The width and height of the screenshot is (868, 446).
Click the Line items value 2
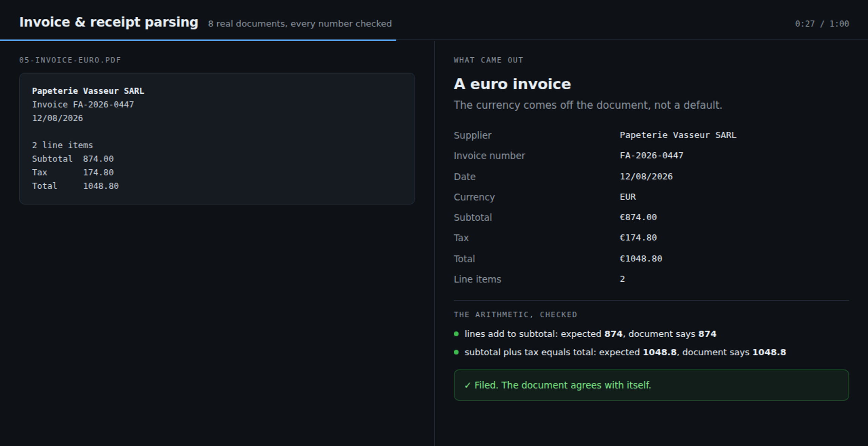[622, 279]
